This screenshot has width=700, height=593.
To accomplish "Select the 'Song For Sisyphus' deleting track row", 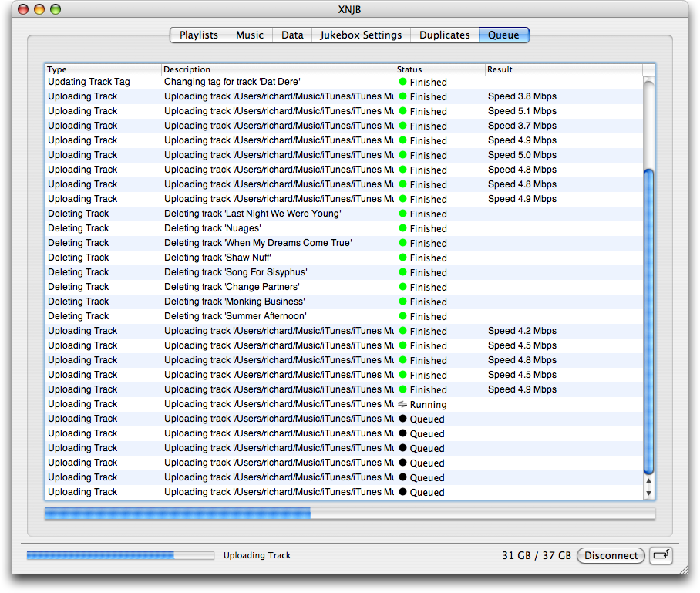I will tap(235, 272).
